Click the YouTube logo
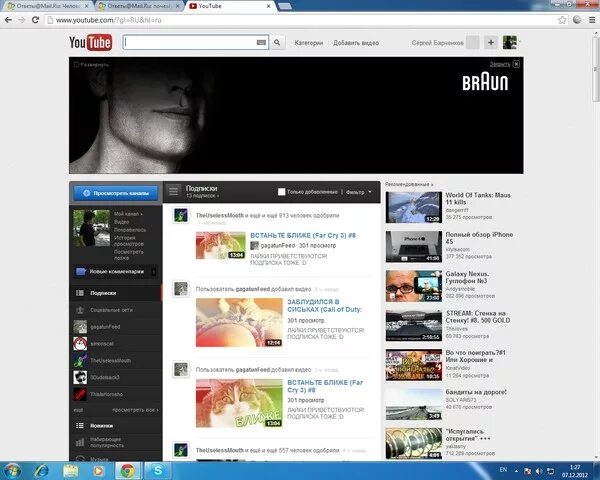 pyautogui.click(x=90, y=42)
